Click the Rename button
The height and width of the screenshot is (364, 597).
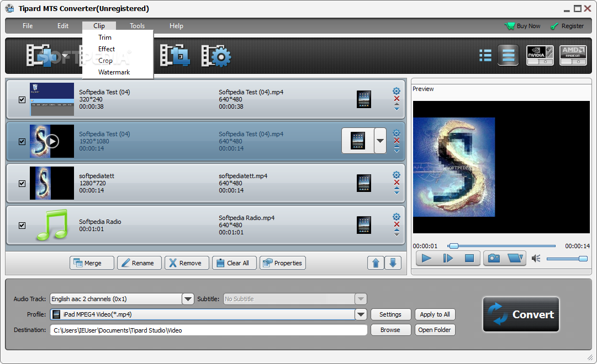(139, 263)
